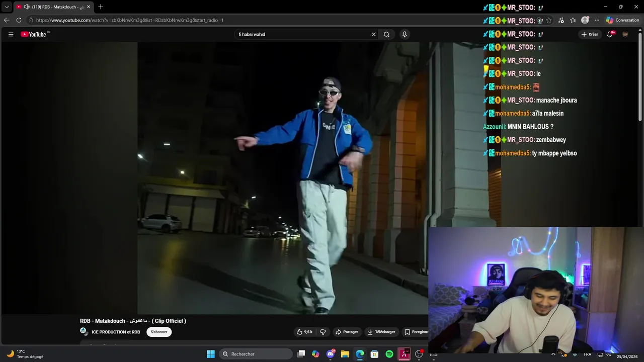Mute the tab via its speaker icon
Screen dimensions: 644x362
(x=27, y=7)
